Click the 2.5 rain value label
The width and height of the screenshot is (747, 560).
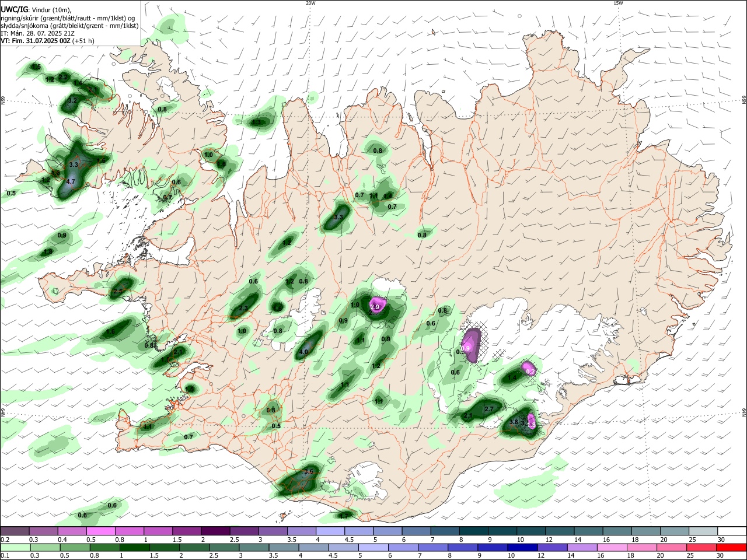117,291
